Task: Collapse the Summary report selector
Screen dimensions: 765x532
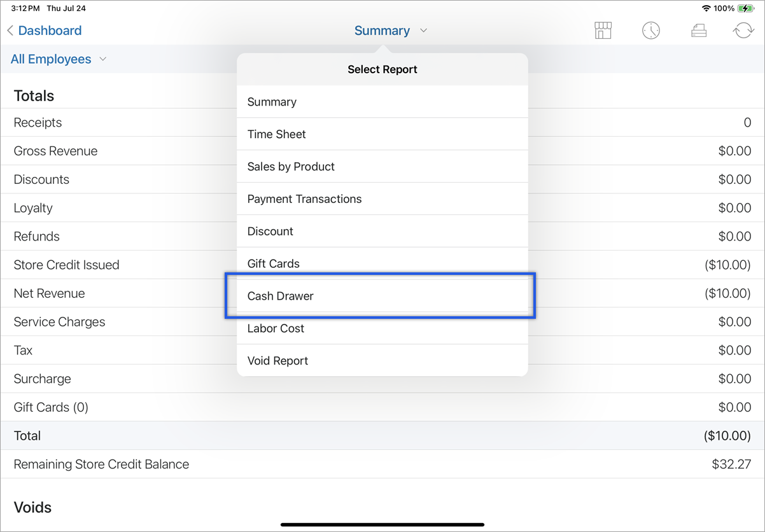Action: click(390, 31)
